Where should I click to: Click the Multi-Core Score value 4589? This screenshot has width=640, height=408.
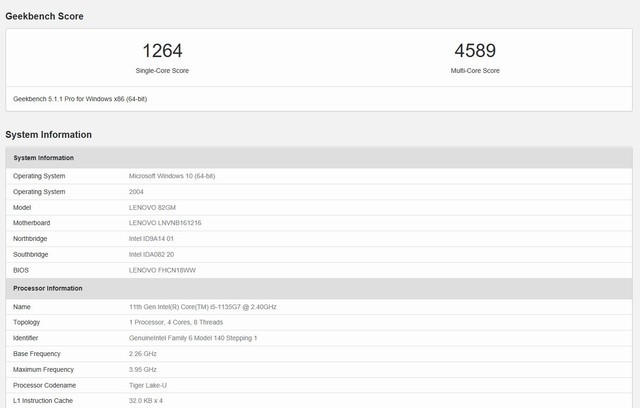475,50
